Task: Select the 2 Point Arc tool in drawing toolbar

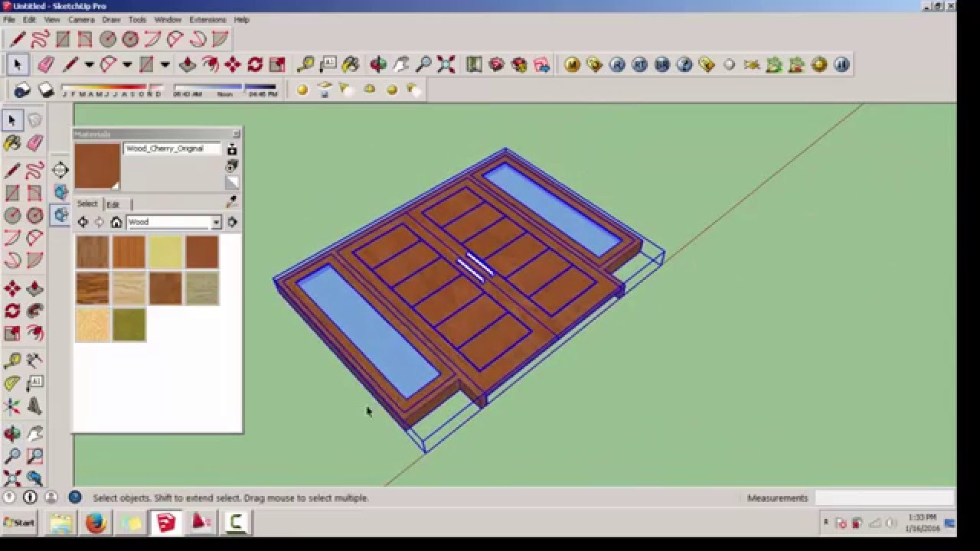Action: point(175,39)
